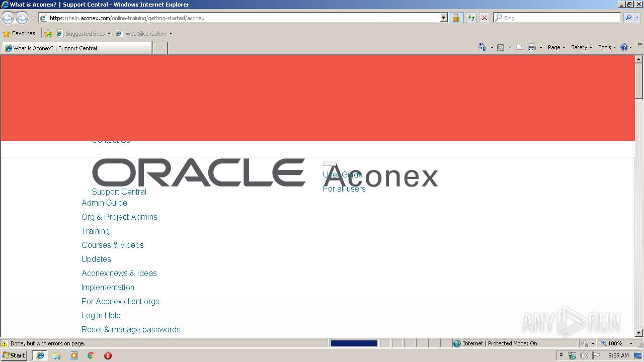644x362 pixels.
Task: Select the 'What is Aconex?' tab
Action: click(x=77, y=48)
